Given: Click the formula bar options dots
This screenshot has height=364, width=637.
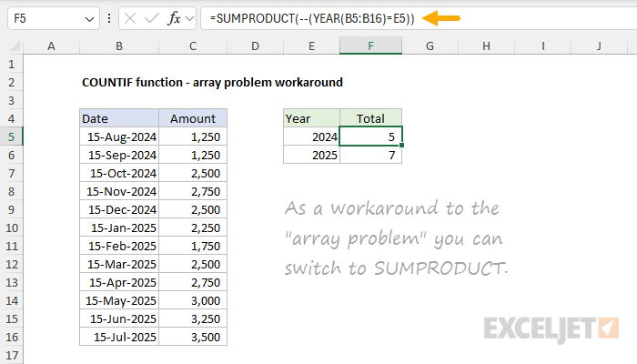Looking at the screenshot, I should pos(109,18).
